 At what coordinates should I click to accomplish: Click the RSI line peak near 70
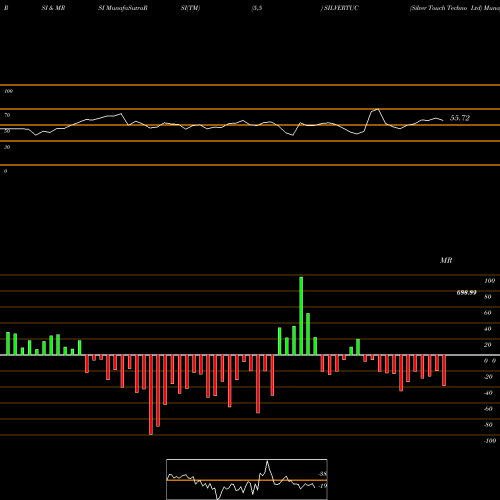[x=378, y=109]
